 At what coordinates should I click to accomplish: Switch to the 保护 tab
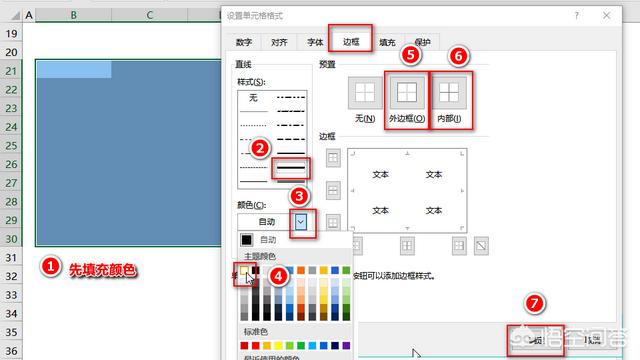click(x=422, y=42)
